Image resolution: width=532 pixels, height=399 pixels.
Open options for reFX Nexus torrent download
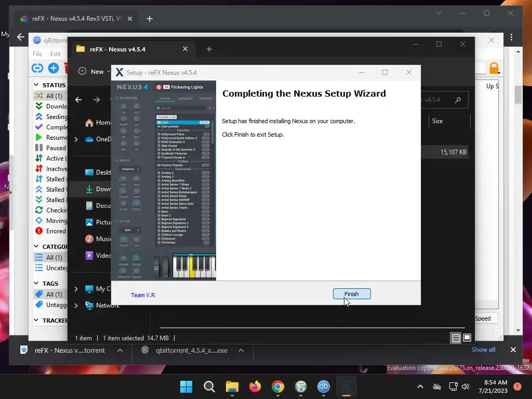(120, 351)
